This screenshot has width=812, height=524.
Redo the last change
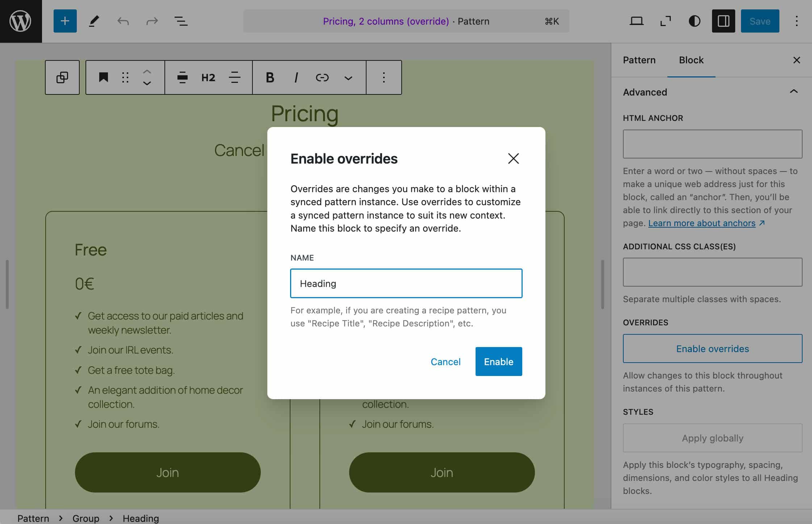(x=152, y=21)
